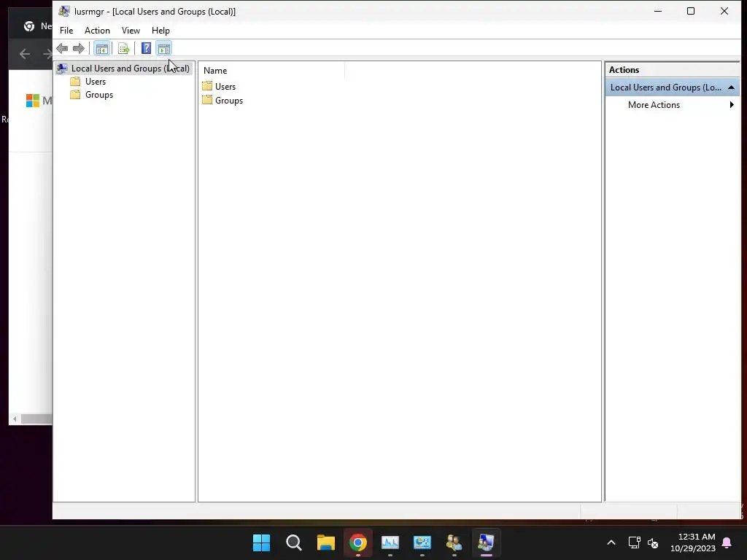Show hidden tray icons chevron
The image size is (747, 560).
click(611, 542)
